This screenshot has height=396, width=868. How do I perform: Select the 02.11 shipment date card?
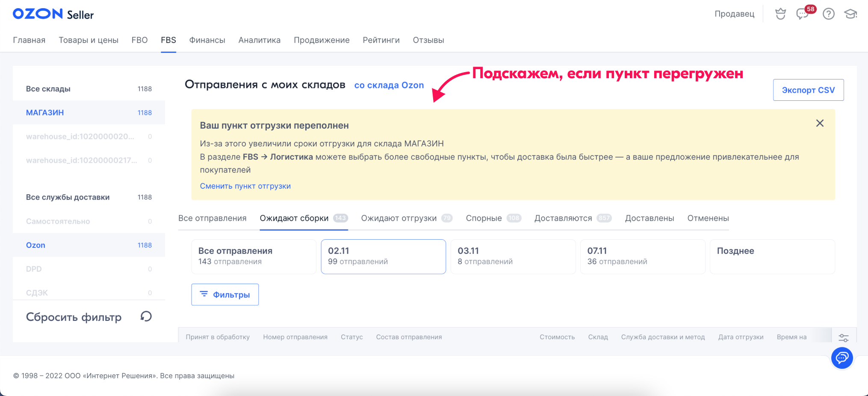click(383, 256)
